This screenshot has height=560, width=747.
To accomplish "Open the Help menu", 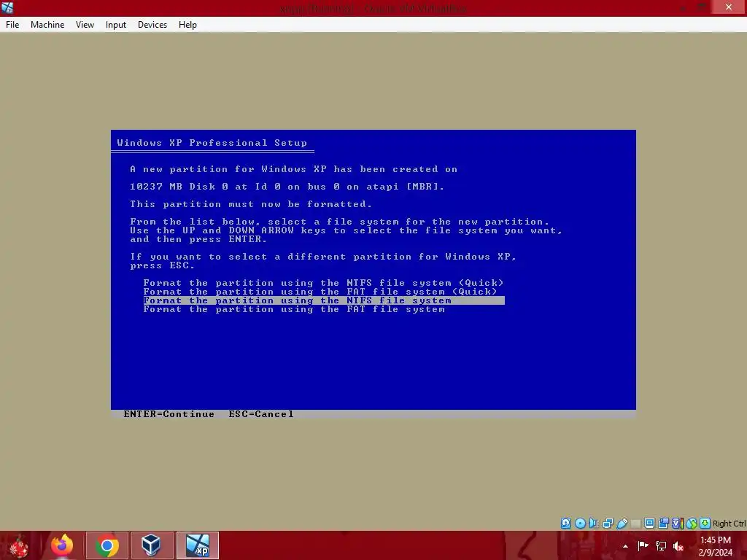I will 187,25.
